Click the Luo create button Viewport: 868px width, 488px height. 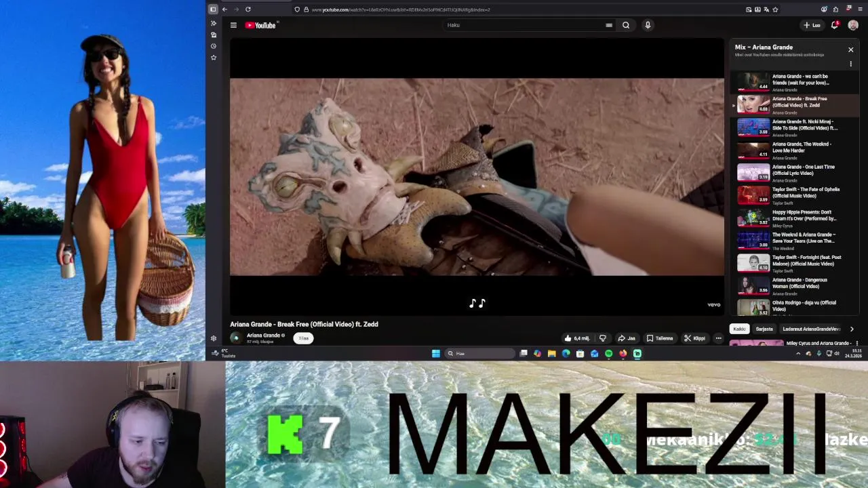coord(812,25)
